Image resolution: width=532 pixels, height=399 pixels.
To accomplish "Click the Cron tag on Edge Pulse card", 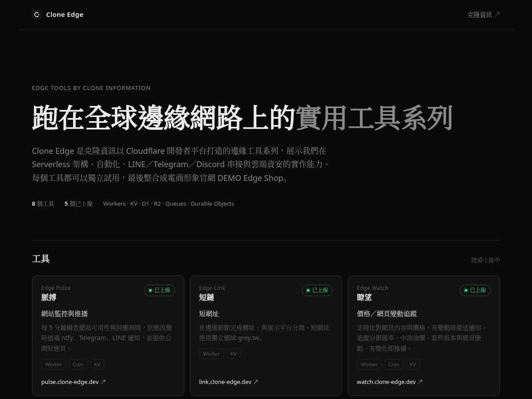I will [x=78, y=364].
